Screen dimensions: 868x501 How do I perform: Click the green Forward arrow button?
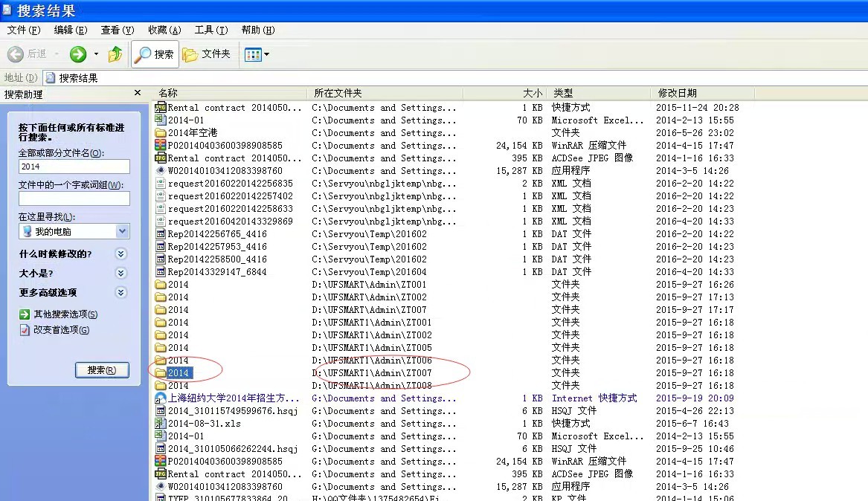[78, 54]
